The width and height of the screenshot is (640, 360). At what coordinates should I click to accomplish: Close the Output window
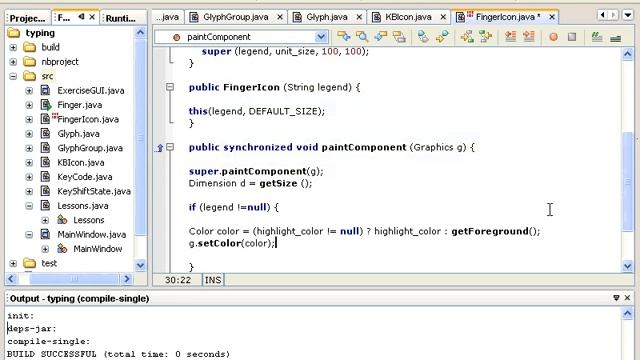[627, 298]
